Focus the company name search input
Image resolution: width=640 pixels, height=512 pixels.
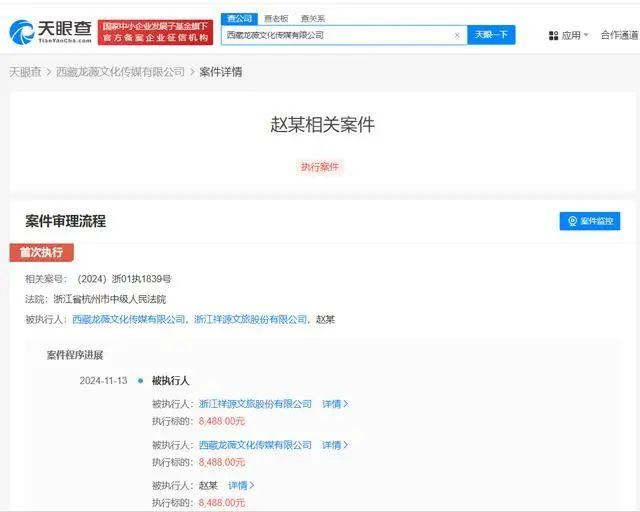(x=339, y=35)
